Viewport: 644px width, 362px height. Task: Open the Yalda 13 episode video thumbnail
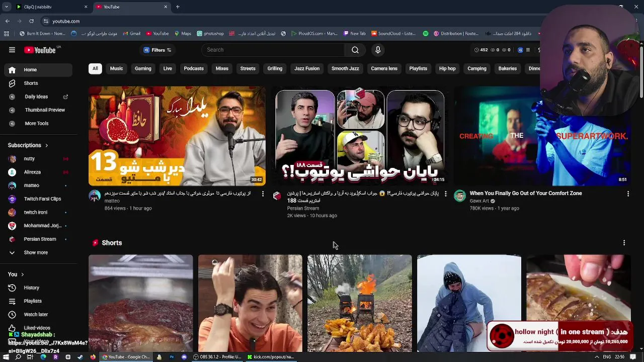click(177, 136)
